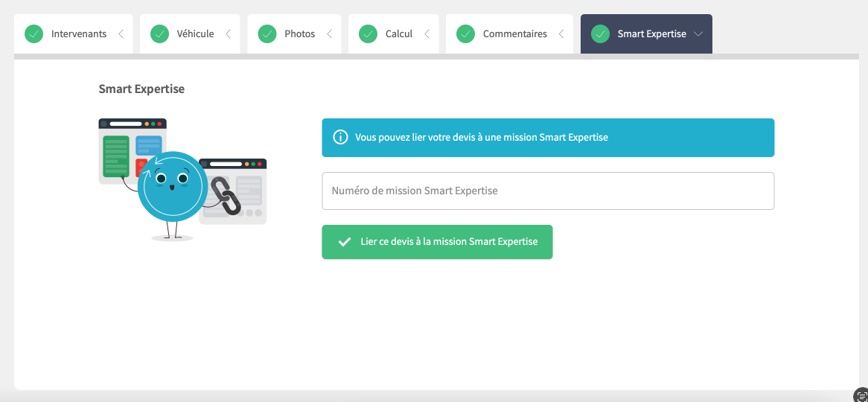Click the info icon in blue banner
868x402 pixels.
point(340,138)
